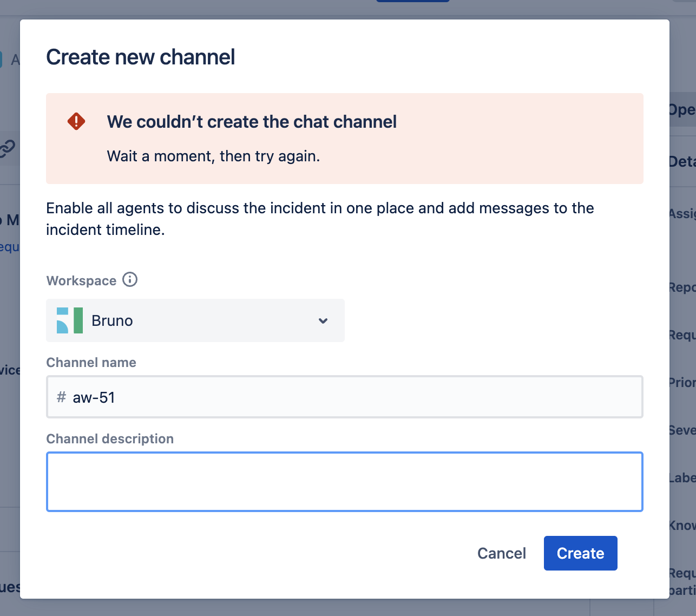696x616 pixels.
Task: Click the 'Channel description' label
Action: 110,438
